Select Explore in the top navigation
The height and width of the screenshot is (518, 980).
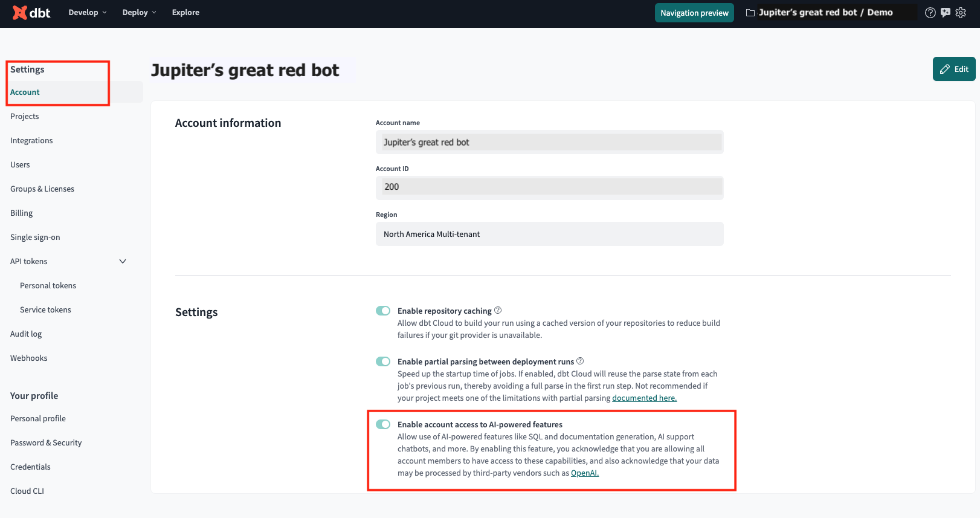click(185, 12)
